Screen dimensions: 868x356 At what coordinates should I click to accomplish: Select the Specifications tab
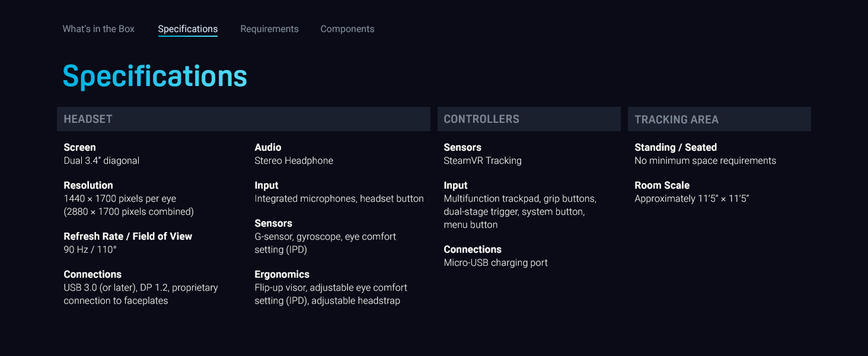pos(187,29)
